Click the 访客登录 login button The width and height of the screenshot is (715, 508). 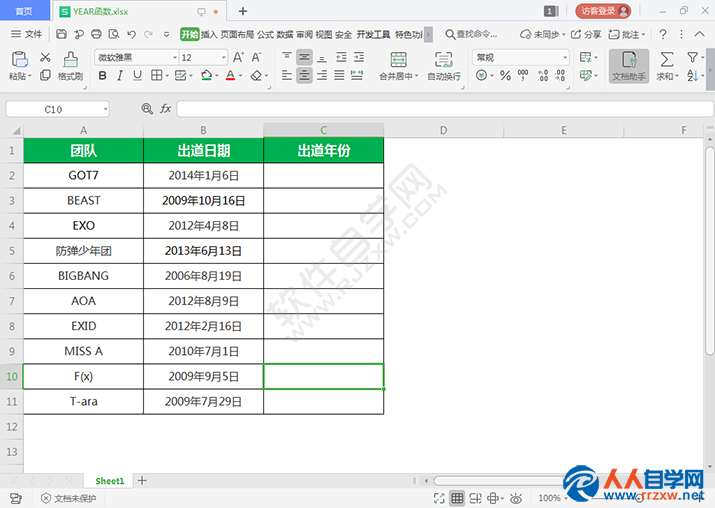click(603, 11)
